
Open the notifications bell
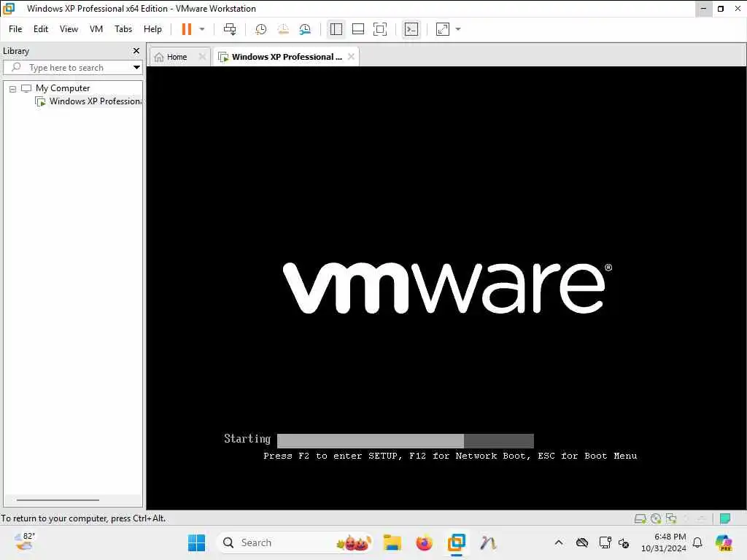pyautogui.click(x=697, y=542)
